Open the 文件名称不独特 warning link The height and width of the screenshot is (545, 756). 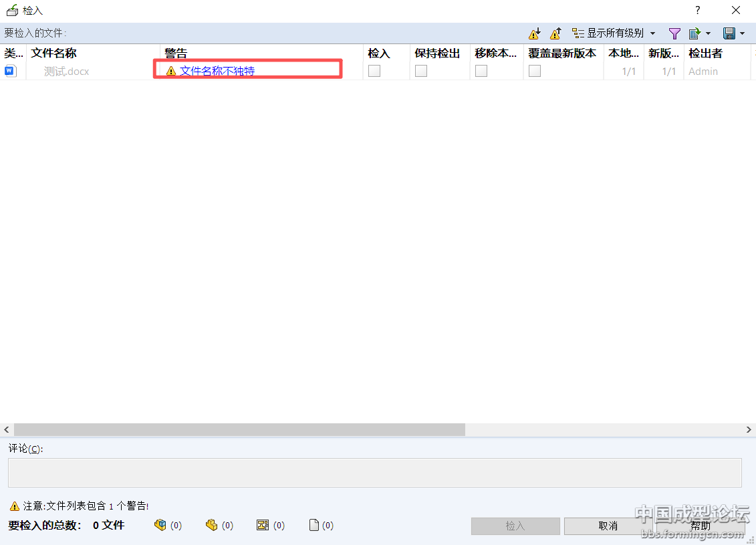point(217,71)
